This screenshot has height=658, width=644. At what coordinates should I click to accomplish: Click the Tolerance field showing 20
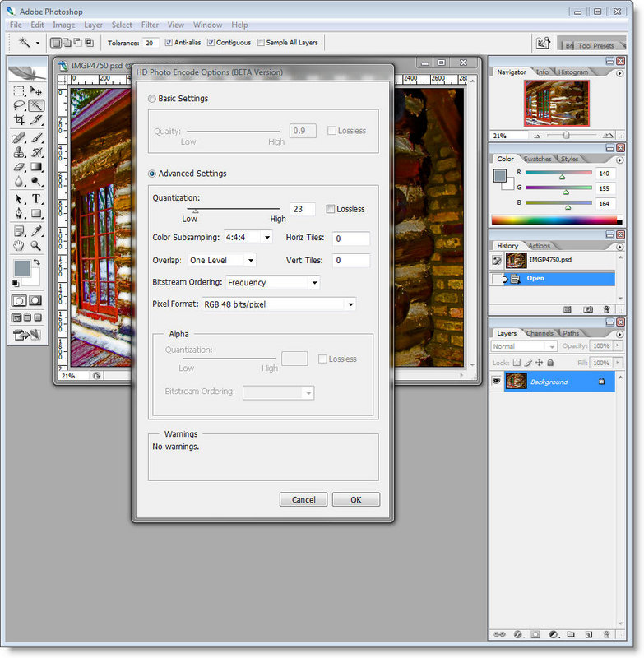click(x=151, y=43)
